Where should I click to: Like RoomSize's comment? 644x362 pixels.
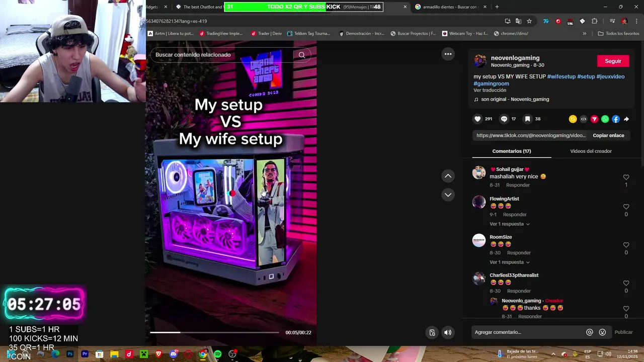(x=626, y=245)
